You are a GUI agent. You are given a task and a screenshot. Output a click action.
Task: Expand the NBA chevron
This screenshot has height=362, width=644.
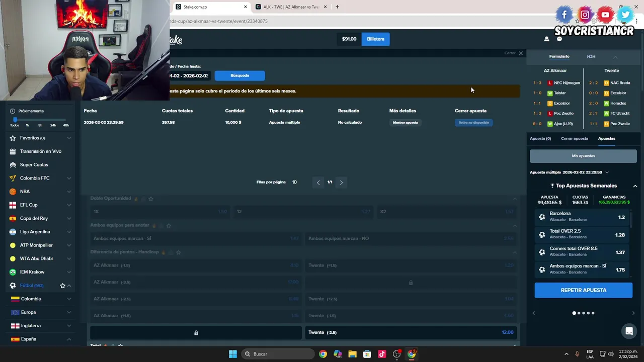pos(69,192)
